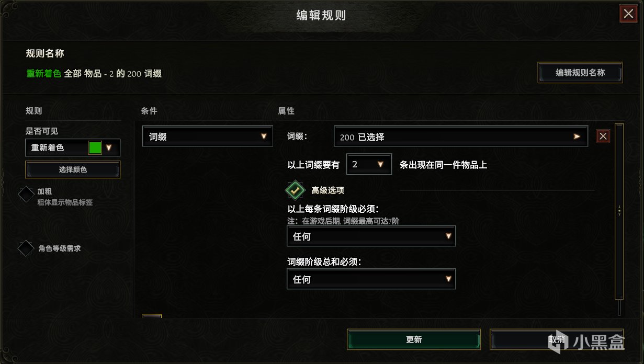Enable the 加粗 bold label checkbox

26,194
